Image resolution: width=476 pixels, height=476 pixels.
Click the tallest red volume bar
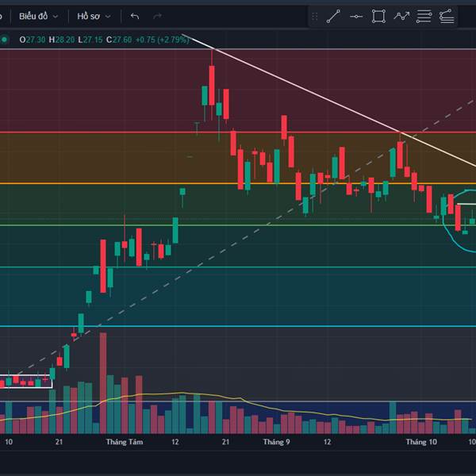[x=103, y=383]
